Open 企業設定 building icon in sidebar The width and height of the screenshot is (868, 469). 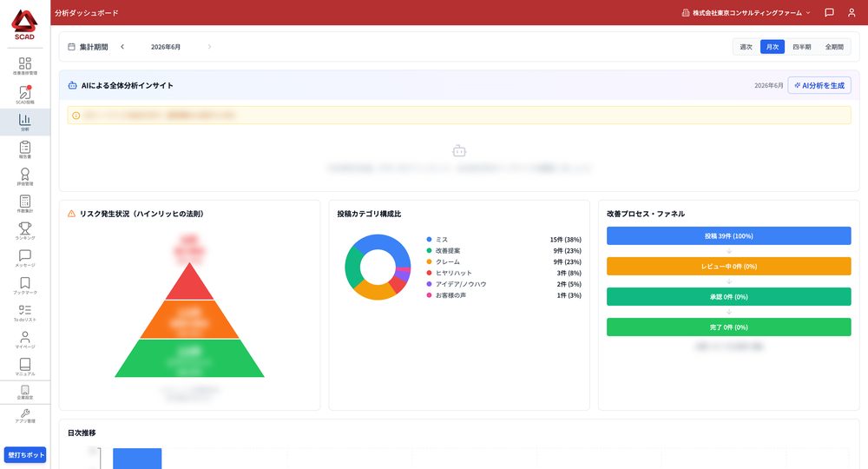[x=25, y=390]
